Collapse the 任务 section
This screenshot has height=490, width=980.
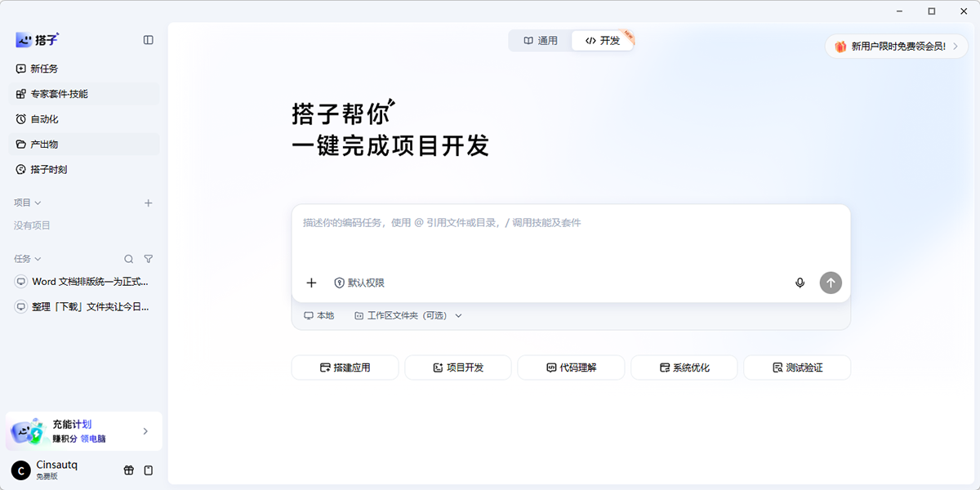28,259
